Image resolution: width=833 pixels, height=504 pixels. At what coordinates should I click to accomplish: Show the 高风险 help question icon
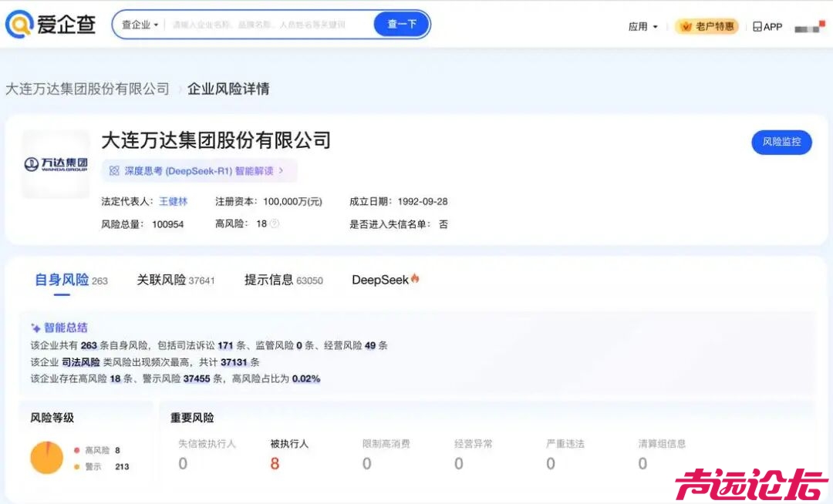274,224
